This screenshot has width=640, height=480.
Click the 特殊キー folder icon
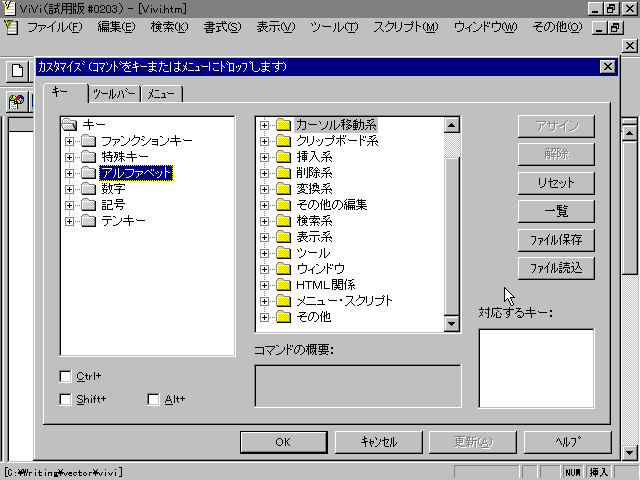point(88,157)
